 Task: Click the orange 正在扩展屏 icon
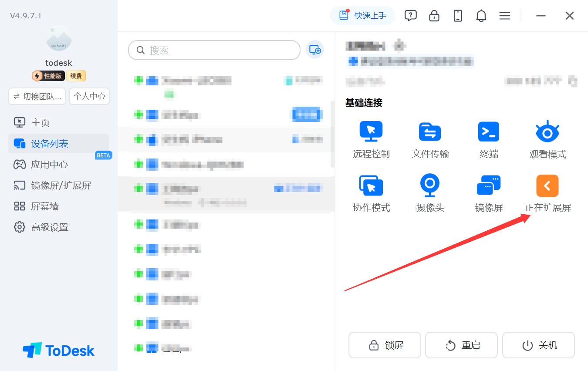[x=547, y=185]
